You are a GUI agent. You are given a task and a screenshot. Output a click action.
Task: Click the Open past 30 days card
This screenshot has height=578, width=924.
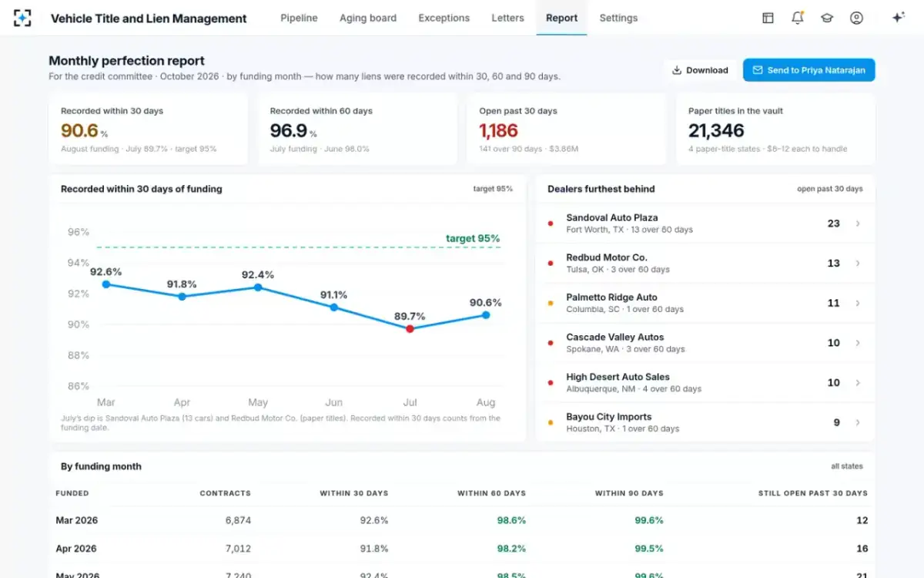[x=567, y=129]
